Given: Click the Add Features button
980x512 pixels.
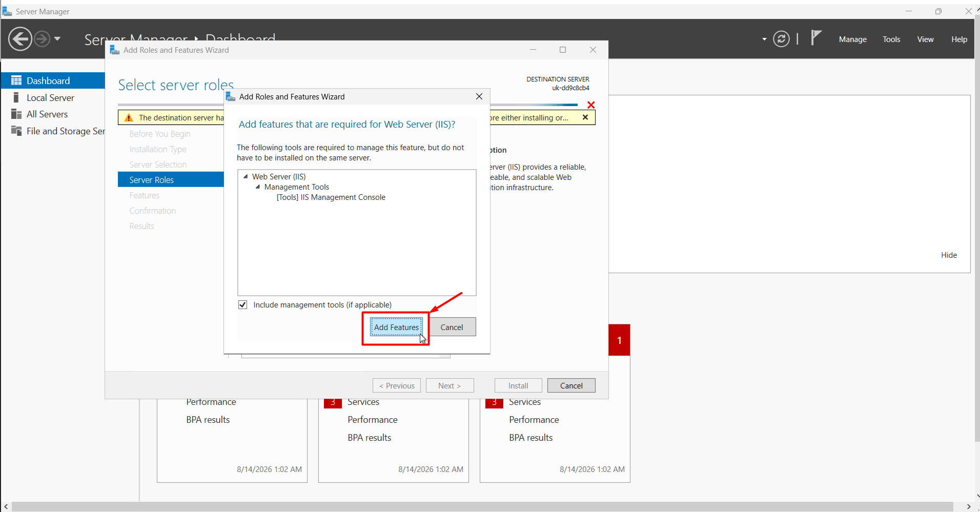Looking at the screenshot, I should click(x=396, y=327).
